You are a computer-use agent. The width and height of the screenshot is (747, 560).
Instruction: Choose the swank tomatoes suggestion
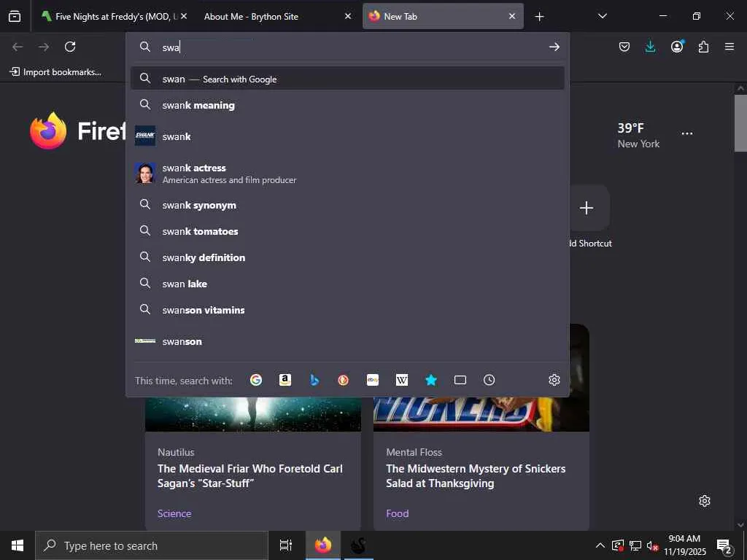pos(347,231)
